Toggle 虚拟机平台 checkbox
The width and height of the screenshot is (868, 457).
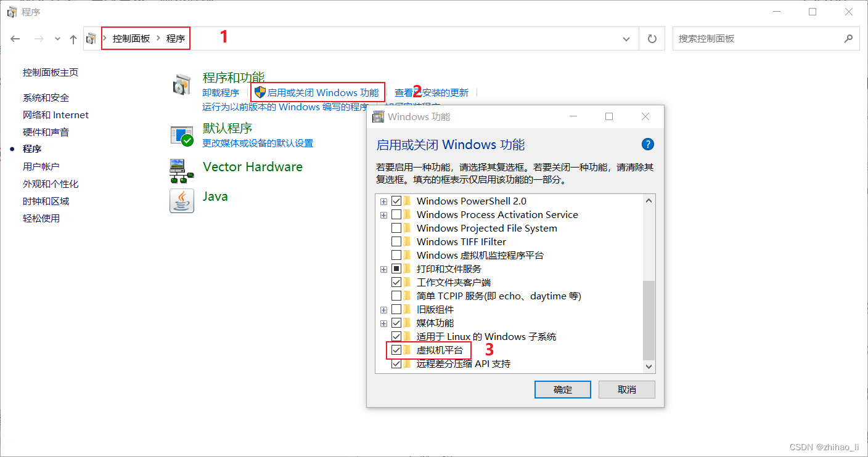tap(396, 350)
